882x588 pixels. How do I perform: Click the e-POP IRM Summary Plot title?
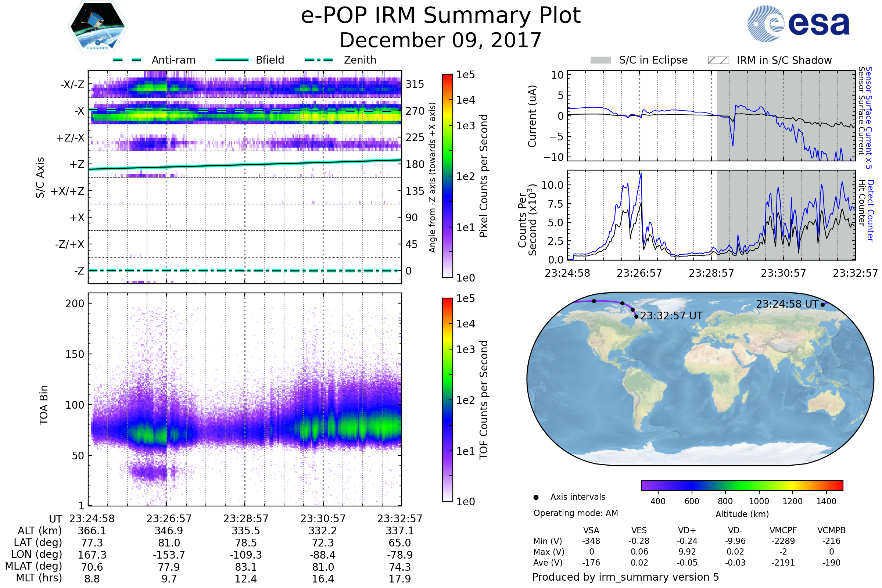[x=441, y=16]
